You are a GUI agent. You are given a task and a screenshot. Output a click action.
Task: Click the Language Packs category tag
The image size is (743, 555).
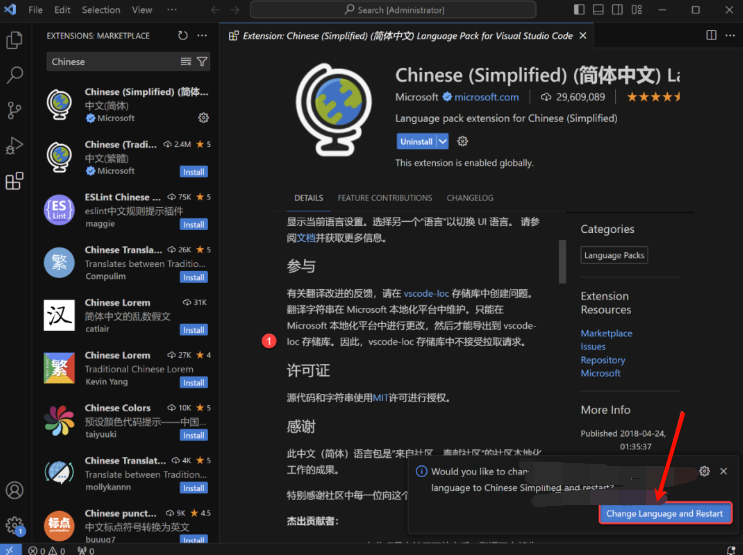point(614,255)
